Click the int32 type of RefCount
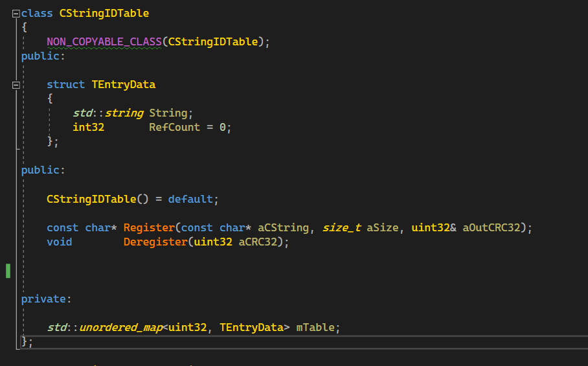The width and height of the screenshot is (588, 366). click(88, 128)
